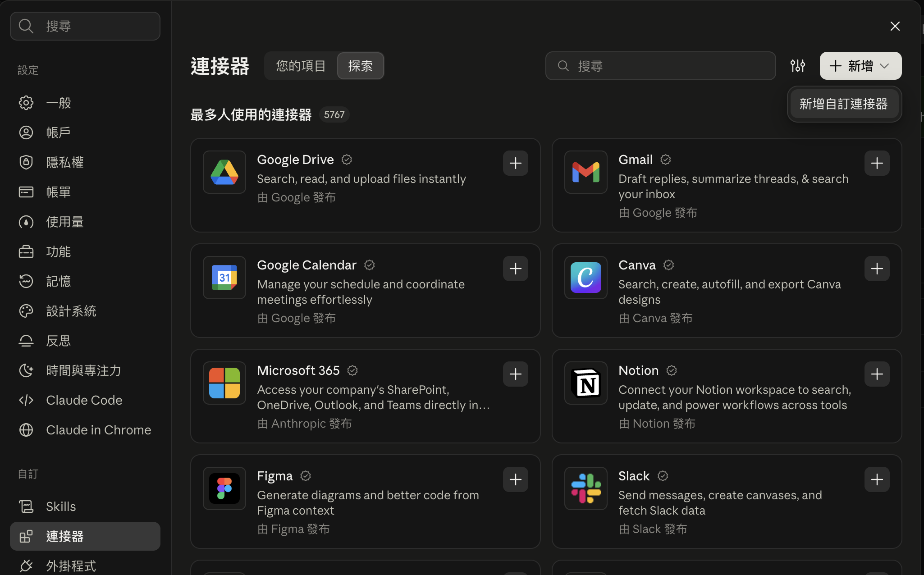Add the Notion connector
The width and height of the screenshot is (924, 575).
point(877,374)
